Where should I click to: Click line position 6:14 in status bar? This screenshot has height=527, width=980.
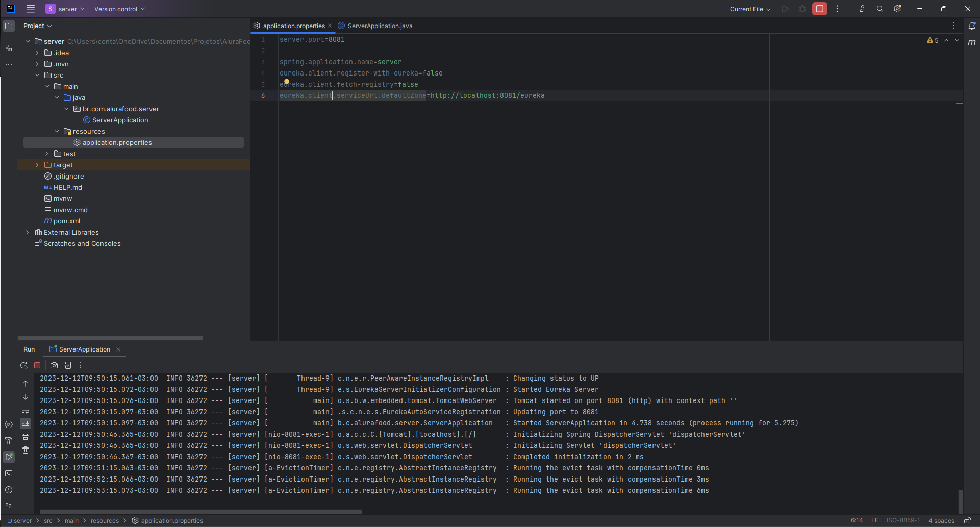(x=857, y=520)
